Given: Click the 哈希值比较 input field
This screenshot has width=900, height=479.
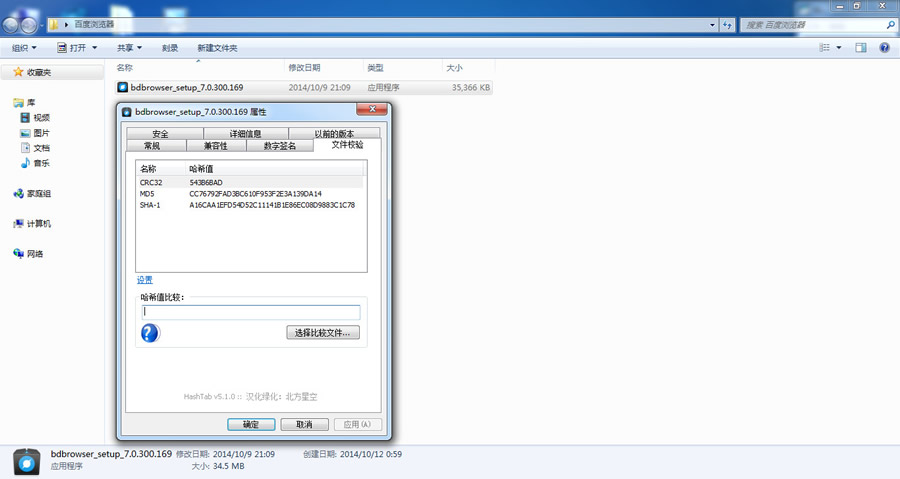Looking at the screenshot, I should coord(251,312).
